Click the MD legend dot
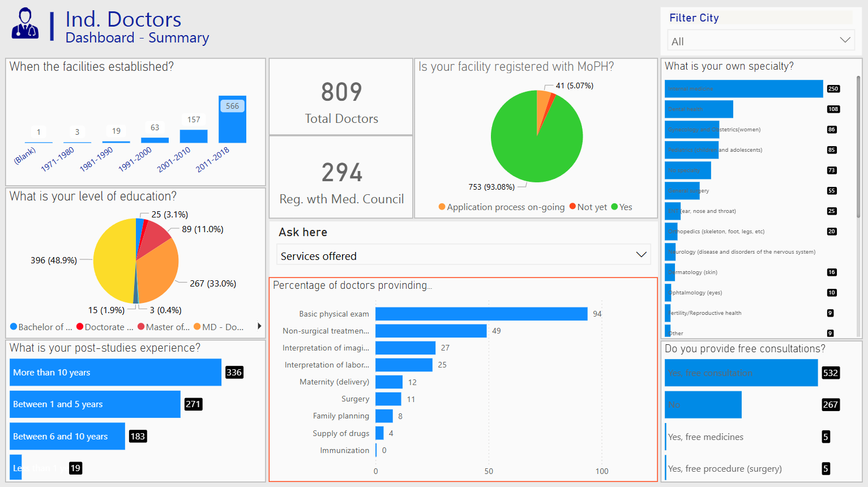The height and width of the screenshot is (487, 868). tap(197, 327)
